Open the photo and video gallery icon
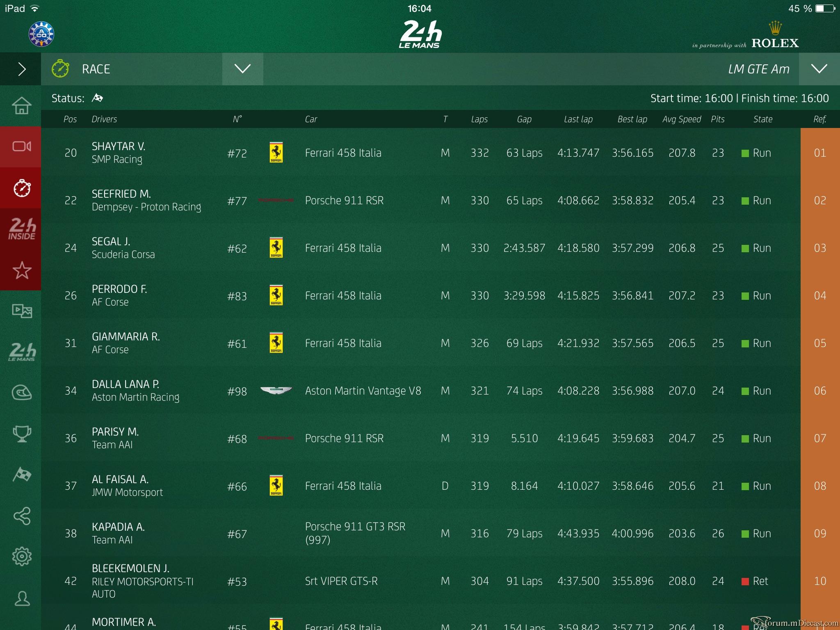The width and height of the screenshot is (840, 630). tap(22, 311)
